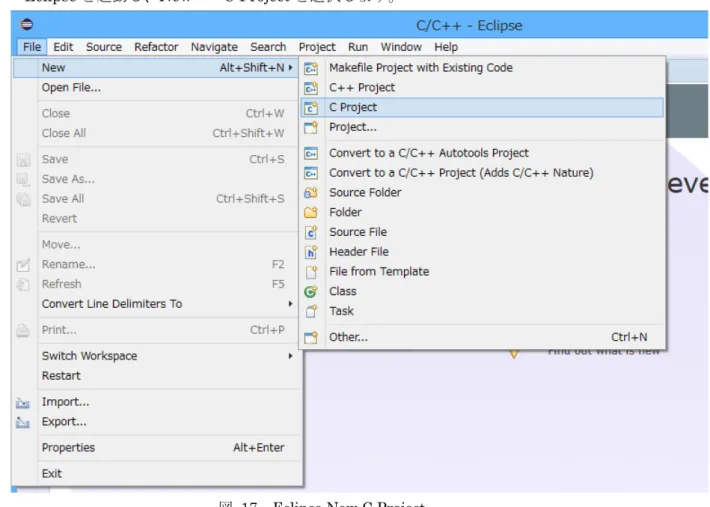Viewport: 710px width, 507px height.
Task: Open the Window menu
Action: [401, 47]
